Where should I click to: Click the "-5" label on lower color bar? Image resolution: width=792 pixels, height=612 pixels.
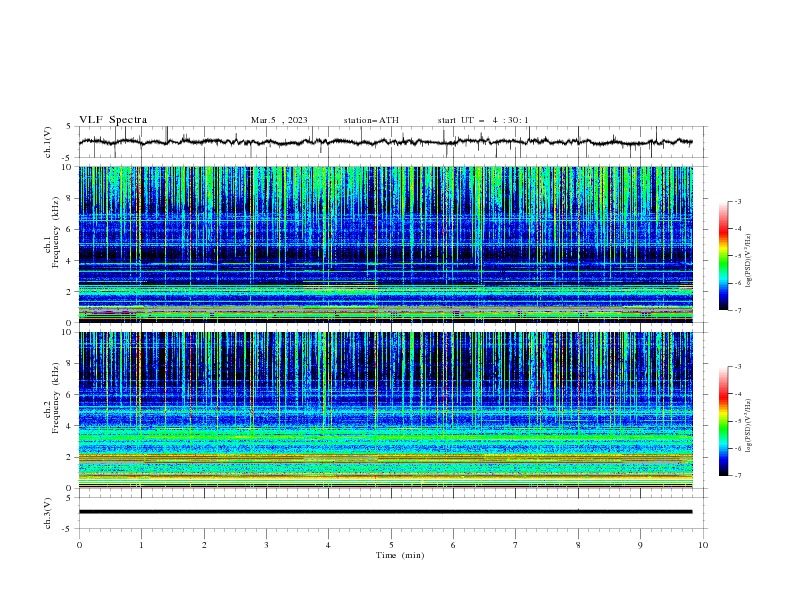coord(737,421)
